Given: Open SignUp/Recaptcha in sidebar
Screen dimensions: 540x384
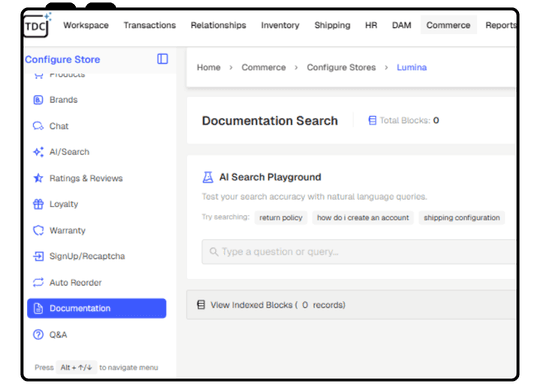Looking at the screenshot, I should point(87,256).
